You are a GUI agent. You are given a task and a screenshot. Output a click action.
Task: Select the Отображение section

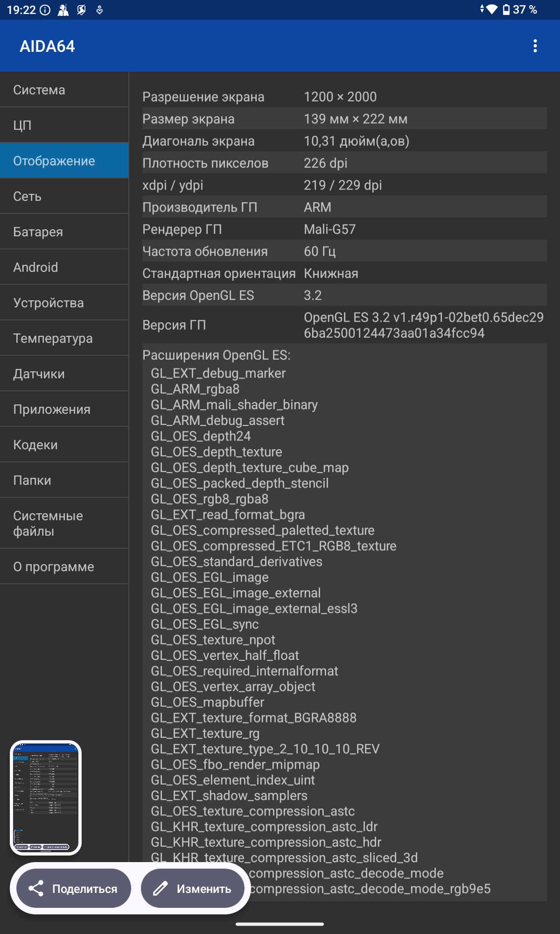(x=64, y=161)
